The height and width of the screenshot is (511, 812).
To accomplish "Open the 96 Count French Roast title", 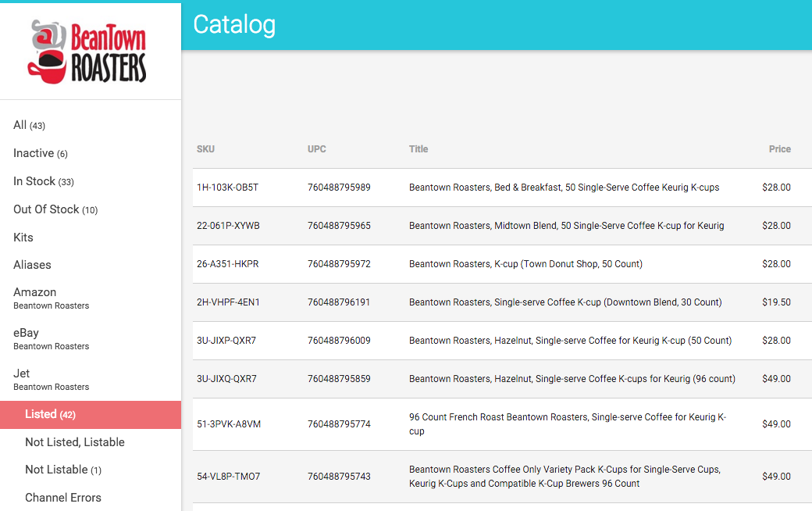I will [568, 424].
